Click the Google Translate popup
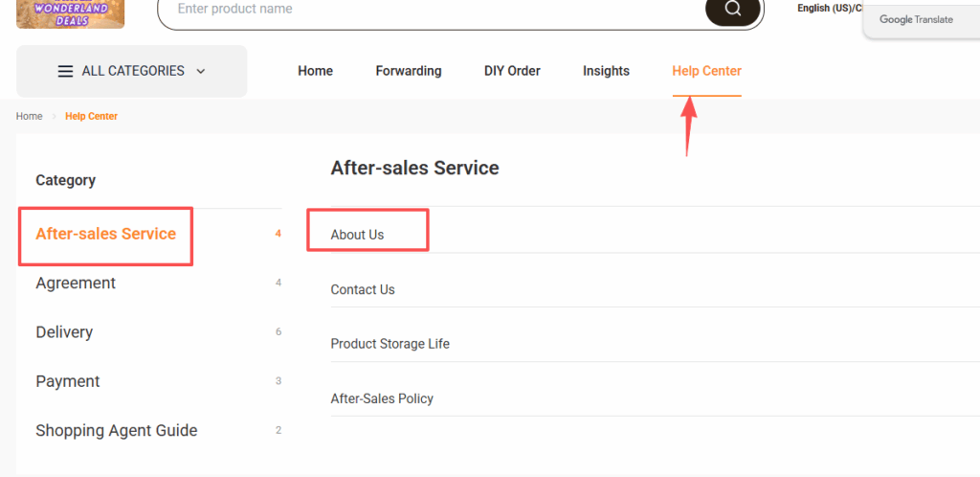 point(922,19)
